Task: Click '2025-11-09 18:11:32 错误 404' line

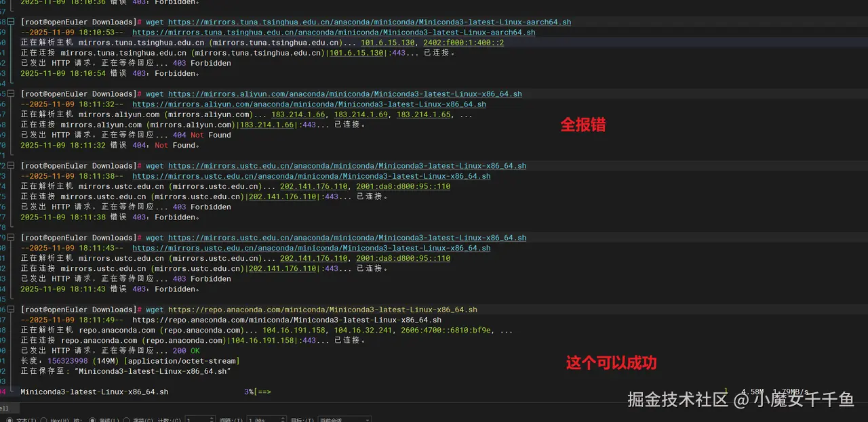Action: click(x=110, y=145)
